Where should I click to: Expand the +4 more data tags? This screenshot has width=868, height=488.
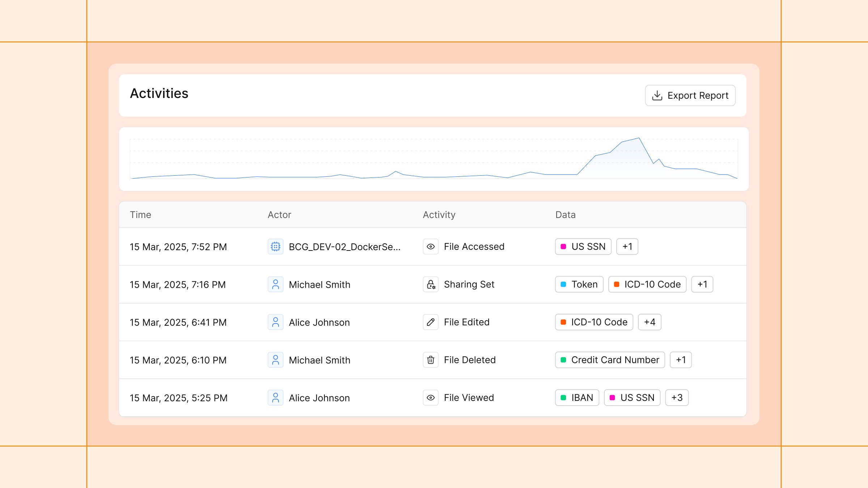tap(650, 322)
